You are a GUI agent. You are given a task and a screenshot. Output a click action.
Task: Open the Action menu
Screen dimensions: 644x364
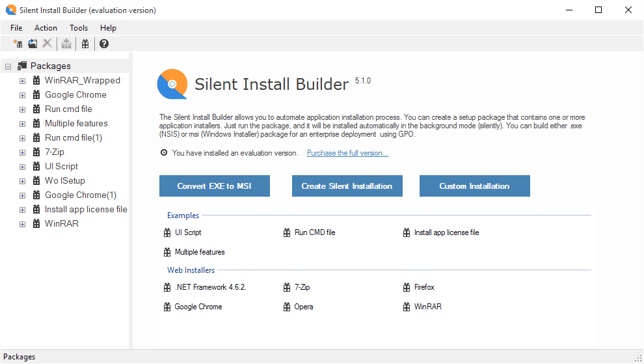coord(46,28)
